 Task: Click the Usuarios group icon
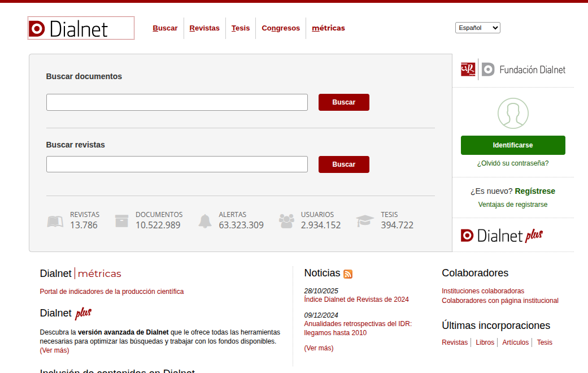(286, 221)
